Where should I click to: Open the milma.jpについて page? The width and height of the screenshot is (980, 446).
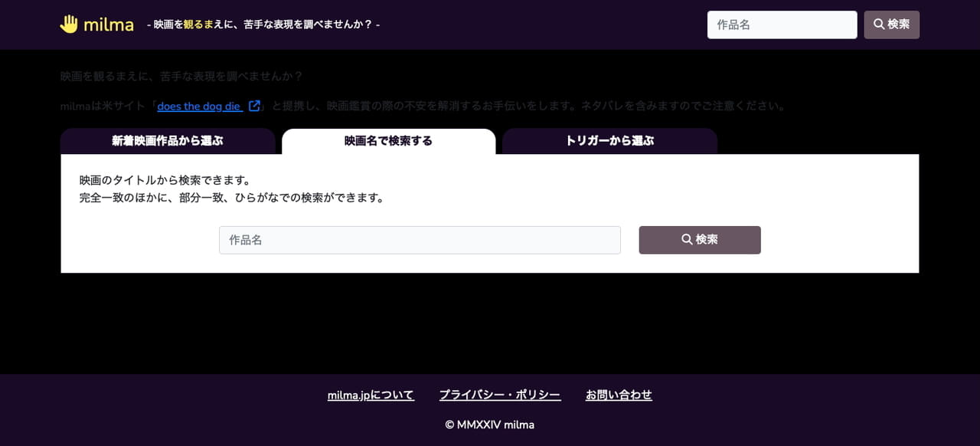coord(371,394)
